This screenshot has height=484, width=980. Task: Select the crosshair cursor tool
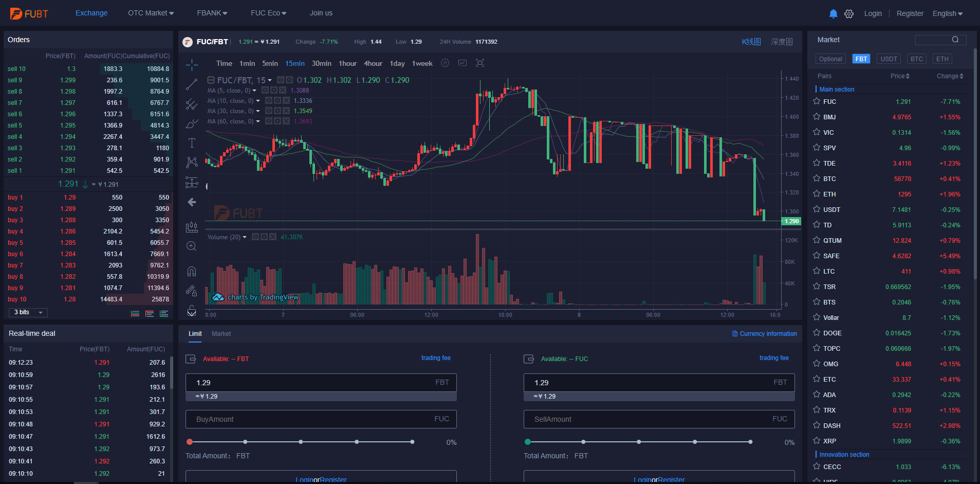[192, 64]
